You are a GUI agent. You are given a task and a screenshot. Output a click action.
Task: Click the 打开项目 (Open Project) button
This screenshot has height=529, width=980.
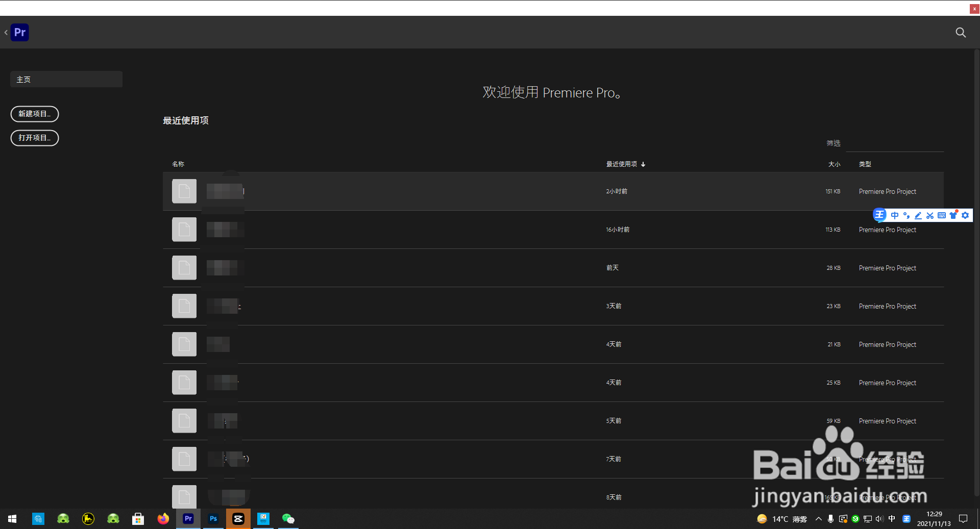(x=35, y=138)
